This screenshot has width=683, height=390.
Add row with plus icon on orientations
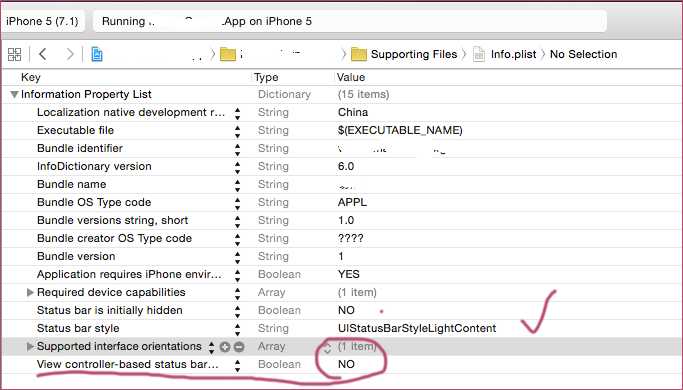[225, 347]
